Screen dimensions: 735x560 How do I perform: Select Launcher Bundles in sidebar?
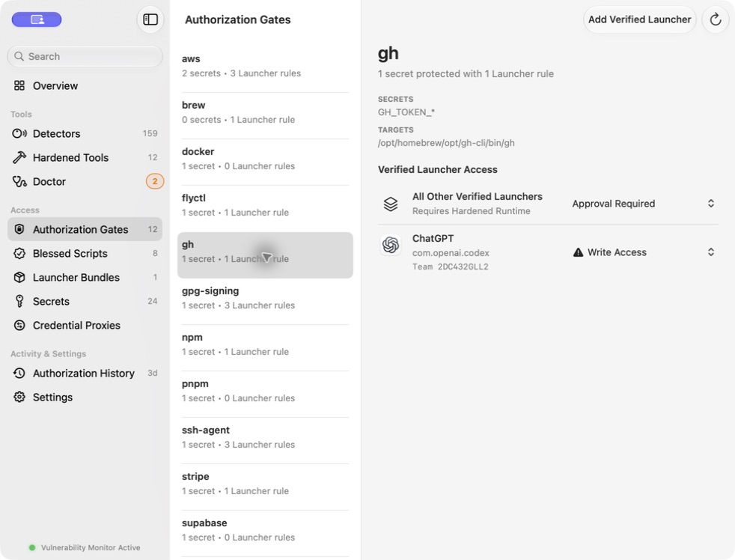click(85, 277)
